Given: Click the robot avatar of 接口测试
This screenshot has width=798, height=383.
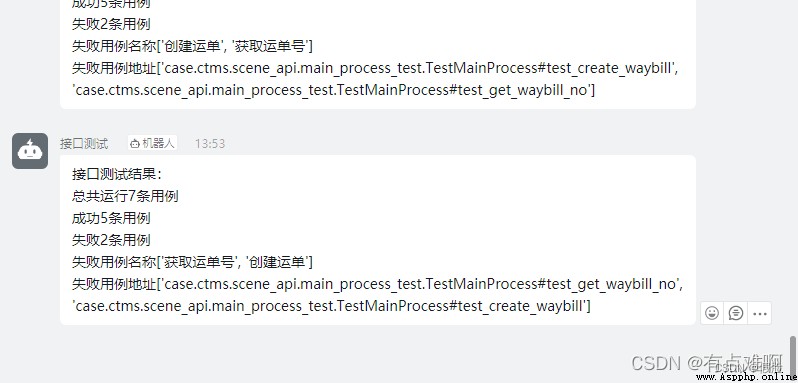Looking at the screenshot, I should click(30, 151).
